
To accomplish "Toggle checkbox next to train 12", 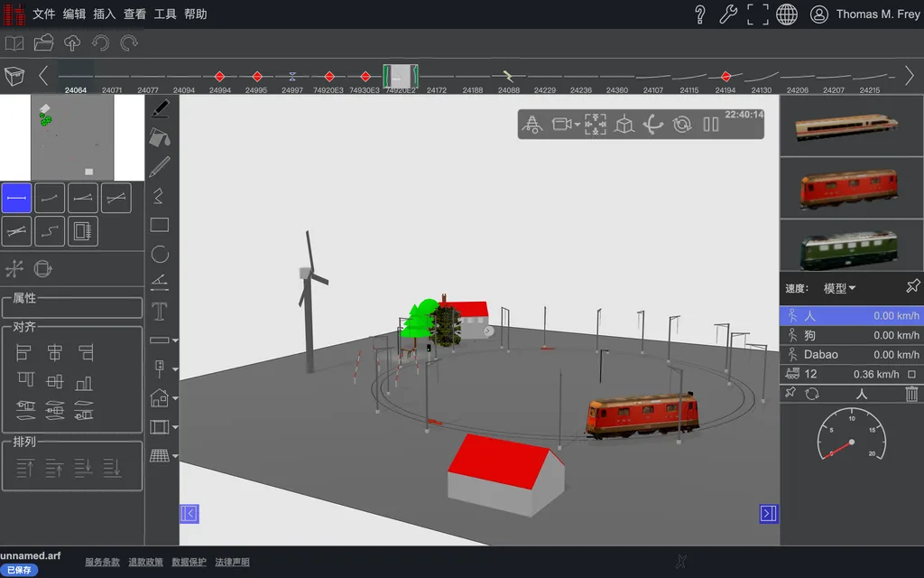I will click(911, 374).
